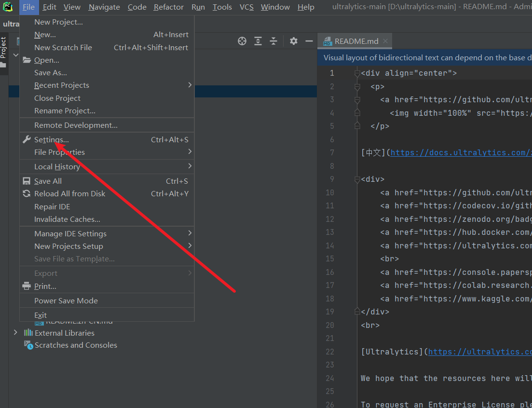Click the <br> text on line 20
Viewport: 532px width, 408px height.
(370, 325)
